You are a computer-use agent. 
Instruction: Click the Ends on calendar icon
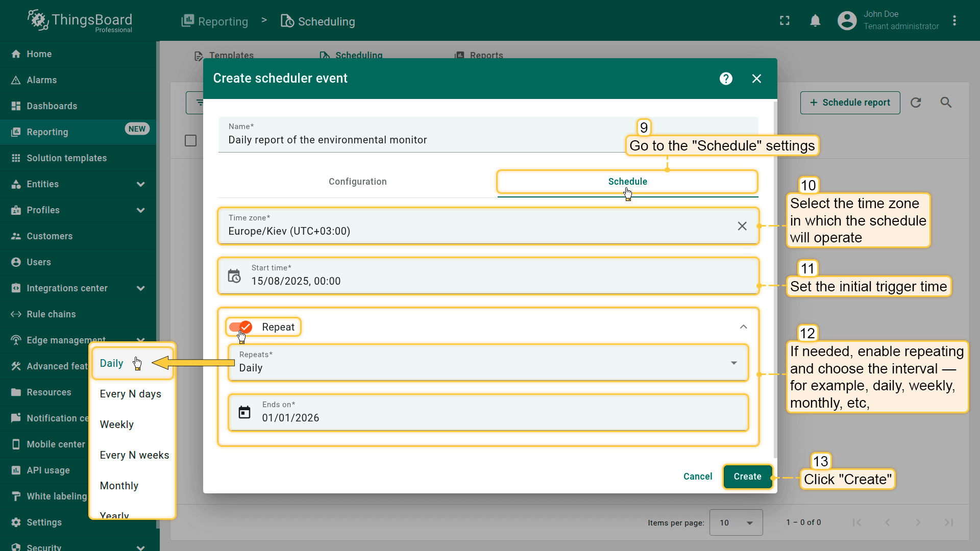click(x=244, y=412)
